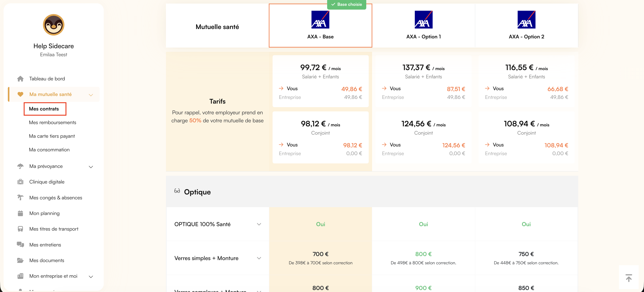Click the Mutuelle santé table heading

tap(217, 27)
